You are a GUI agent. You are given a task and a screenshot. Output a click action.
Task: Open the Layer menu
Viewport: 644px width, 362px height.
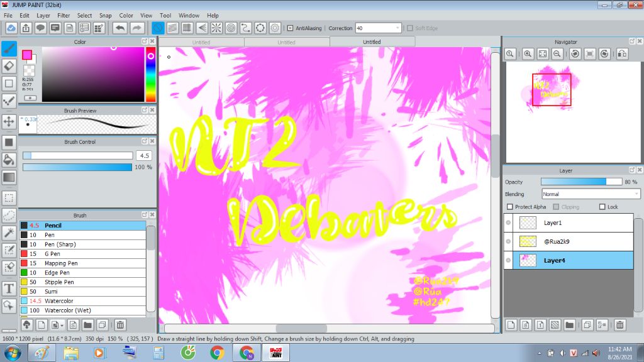coord(43,15)
